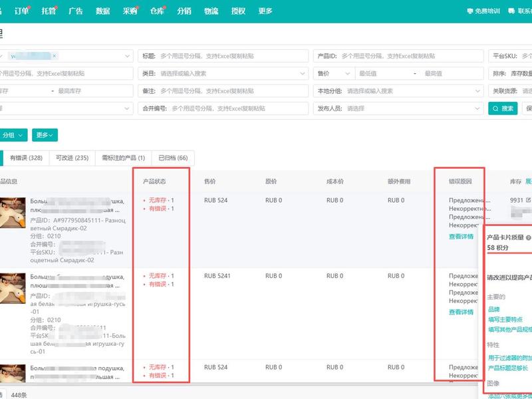Click the 备注 input field
The image size is (532, 399).
click(223, 91)
